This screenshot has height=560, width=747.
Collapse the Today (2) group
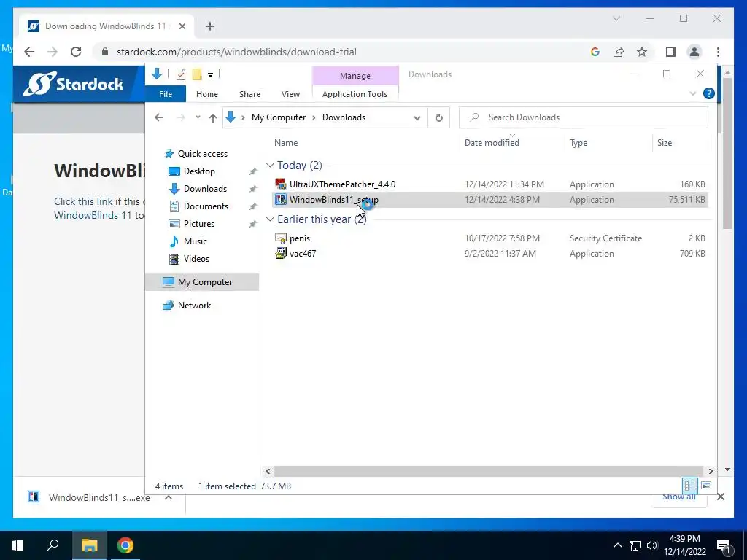(270, 166)
